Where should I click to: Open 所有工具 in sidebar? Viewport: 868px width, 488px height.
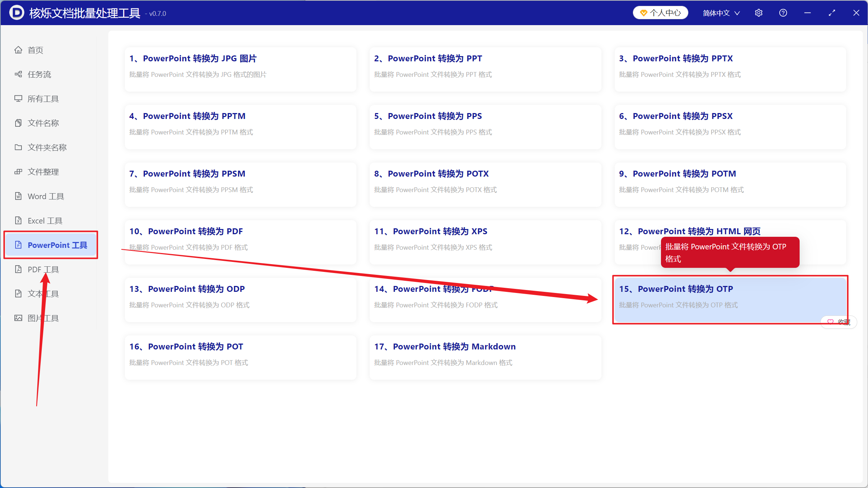pyautogui.click(x=50, y=99)
